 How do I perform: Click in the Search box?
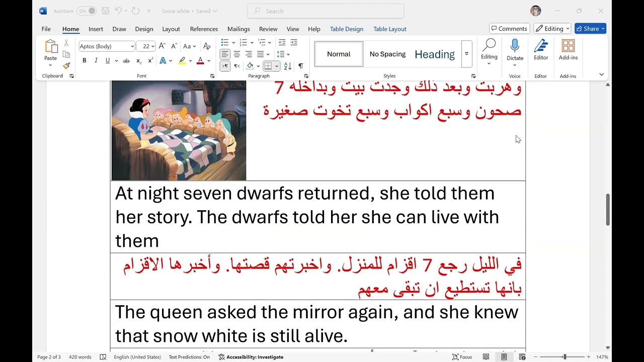click(326, 11)
